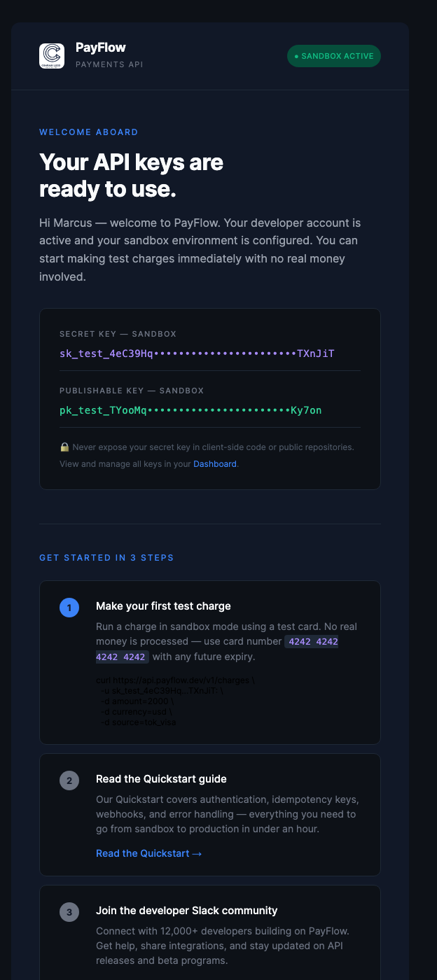The height and width of the screenshot is (980, 437).
Task: Toggle the SANDBOX ACTIVE status pill
Action: pyautogui.click(x=334, y=56)
